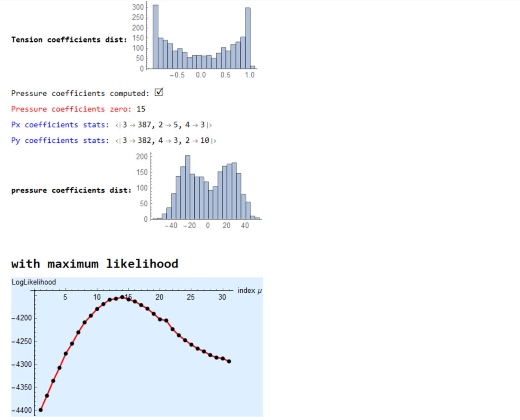Click the last data point on the red curve
520x420 pixels.
[229, 361]
